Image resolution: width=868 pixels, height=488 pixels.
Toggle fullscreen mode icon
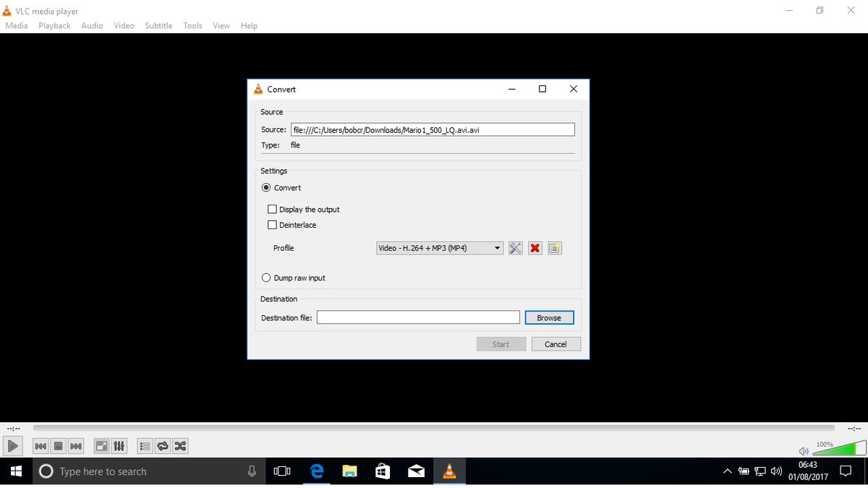point(101,446)
